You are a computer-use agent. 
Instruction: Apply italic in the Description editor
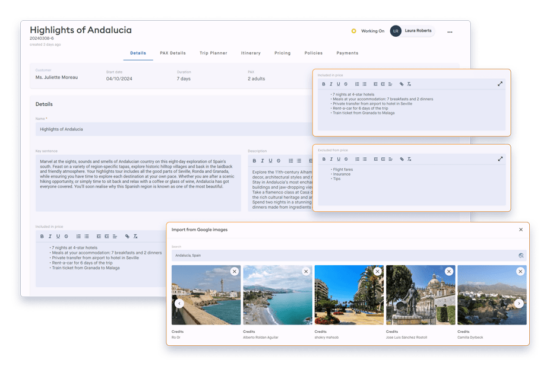262,161
